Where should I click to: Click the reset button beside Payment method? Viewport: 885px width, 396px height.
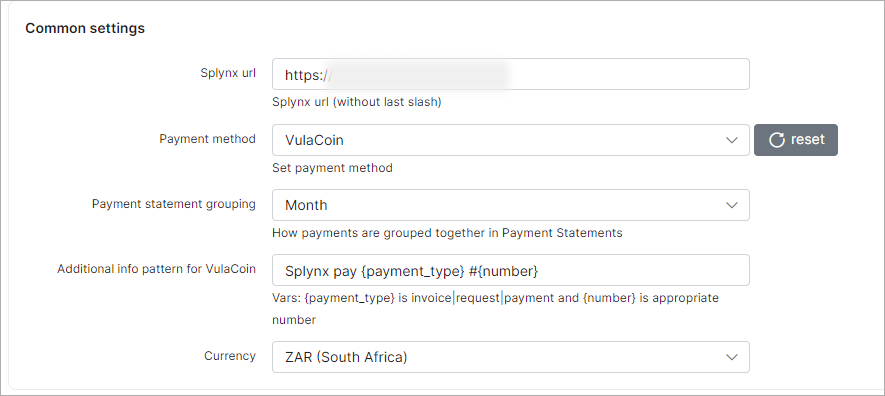pyautogui.click(x=796, y=140)
